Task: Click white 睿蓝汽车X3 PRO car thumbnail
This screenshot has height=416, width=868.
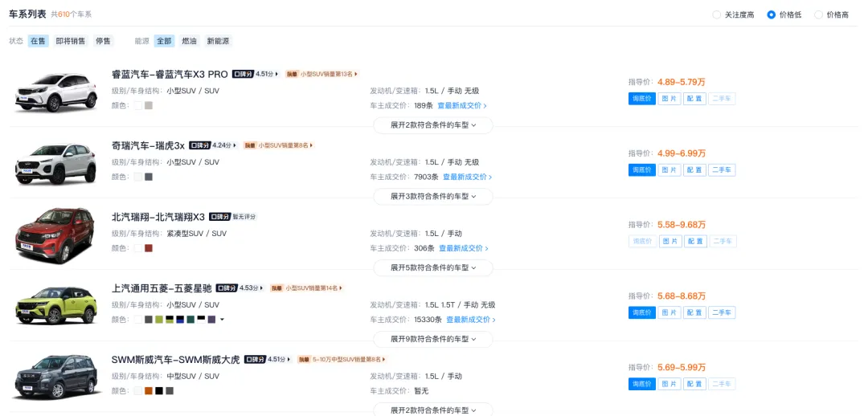Action: (x=55, y=92)
